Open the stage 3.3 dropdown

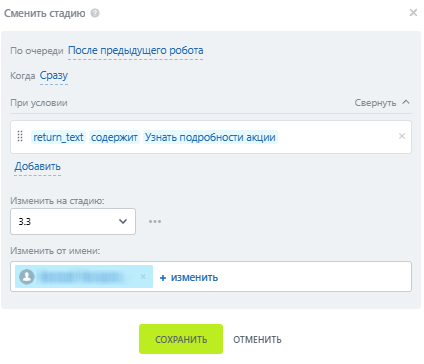pos(73,221)
